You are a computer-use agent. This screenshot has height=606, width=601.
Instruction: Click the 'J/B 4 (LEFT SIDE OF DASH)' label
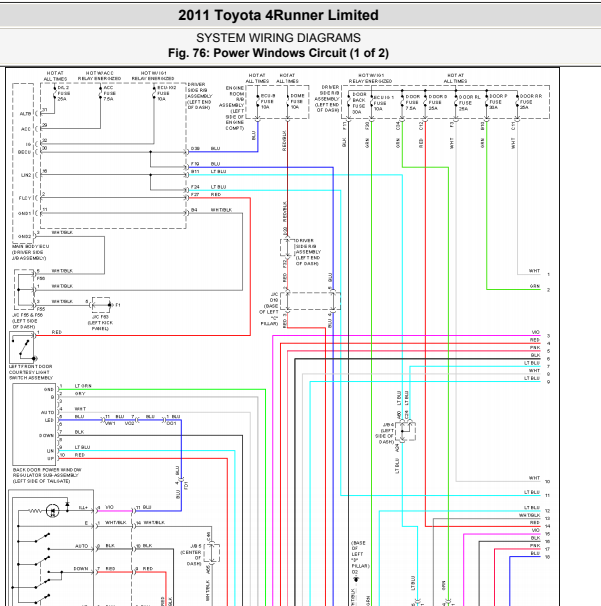tap(384, 433)
